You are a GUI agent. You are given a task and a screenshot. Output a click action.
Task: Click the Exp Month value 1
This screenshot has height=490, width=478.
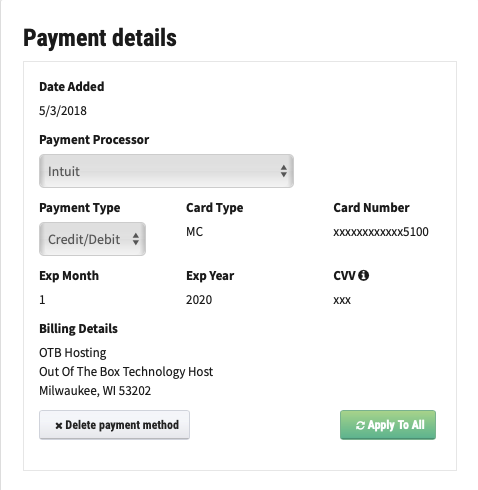click(x=42, y=300)
